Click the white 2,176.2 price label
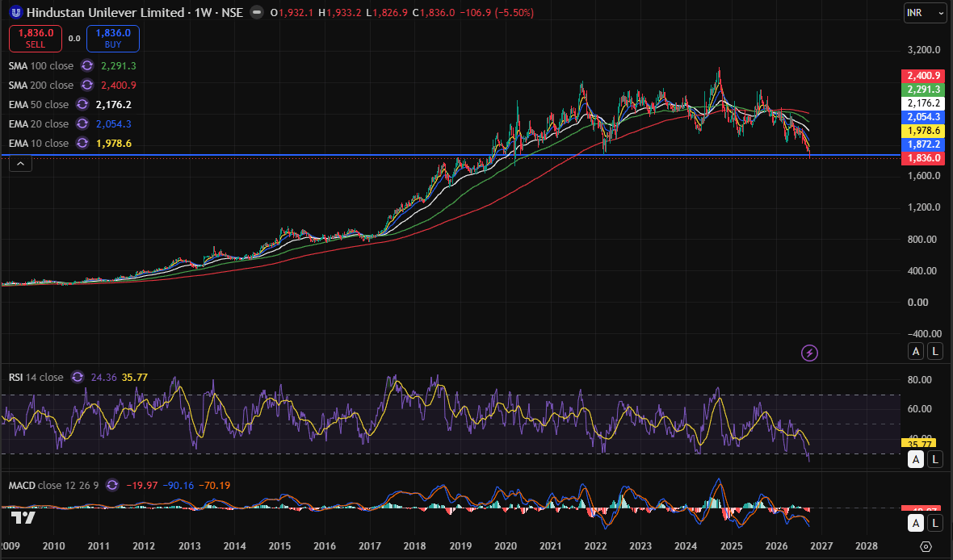This screenshot has height=560, width=953. tap(923, 103)
